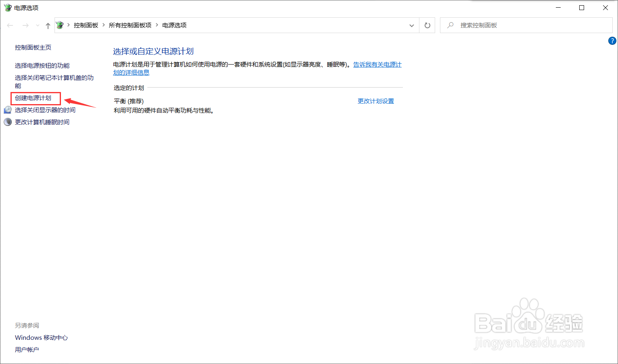Click the clock icon beside 更改计算机睡眠时间
Screen dimensions: 618x364
coord(7,121)
